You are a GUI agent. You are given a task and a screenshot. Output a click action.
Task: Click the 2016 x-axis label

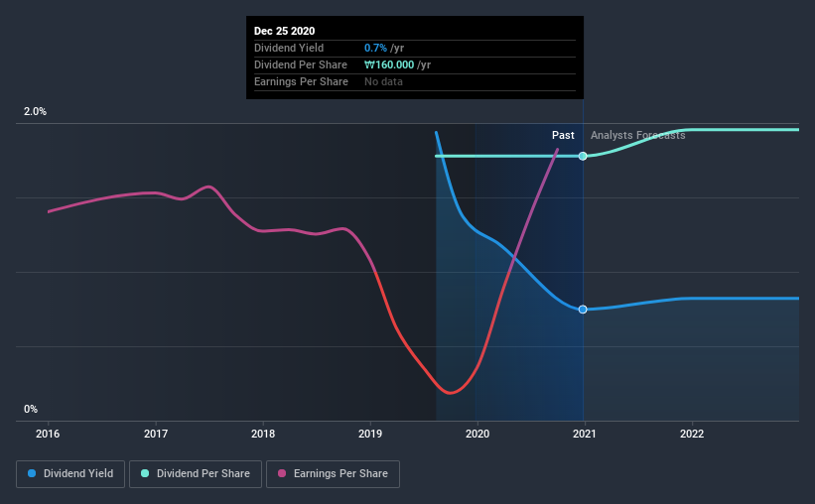point(48,434)
